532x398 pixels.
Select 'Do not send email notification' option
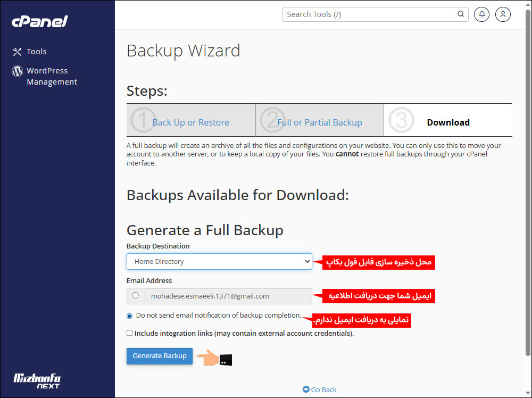(x=130, y=316)
